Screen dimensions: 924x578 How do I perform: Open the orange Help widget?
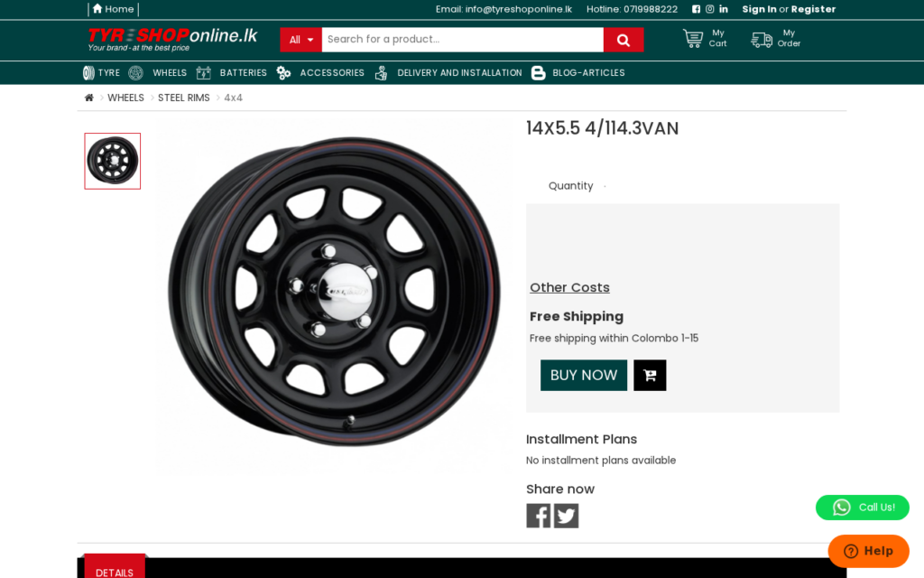pos(869,551)
